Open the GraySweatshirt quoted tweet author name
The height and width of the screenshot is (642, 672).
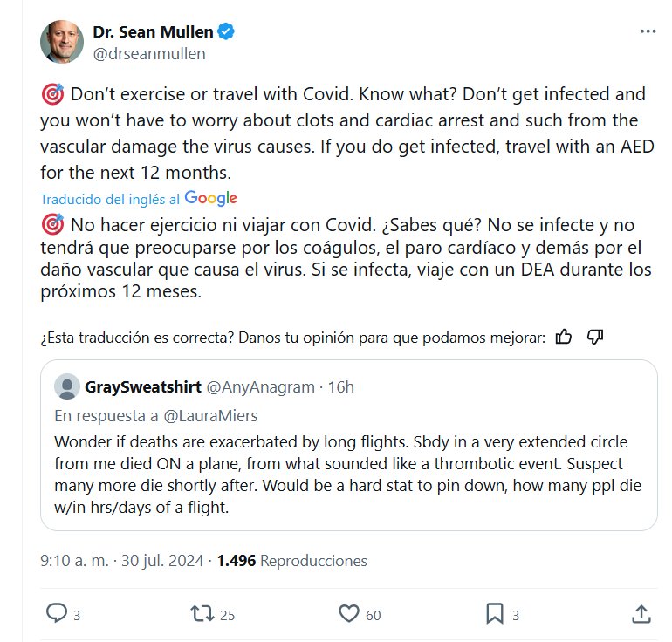tap(143, 386)
